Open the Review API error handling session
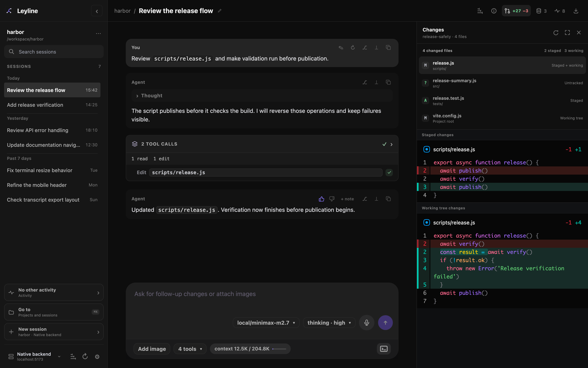588x368 pixels. coord(52,130)
